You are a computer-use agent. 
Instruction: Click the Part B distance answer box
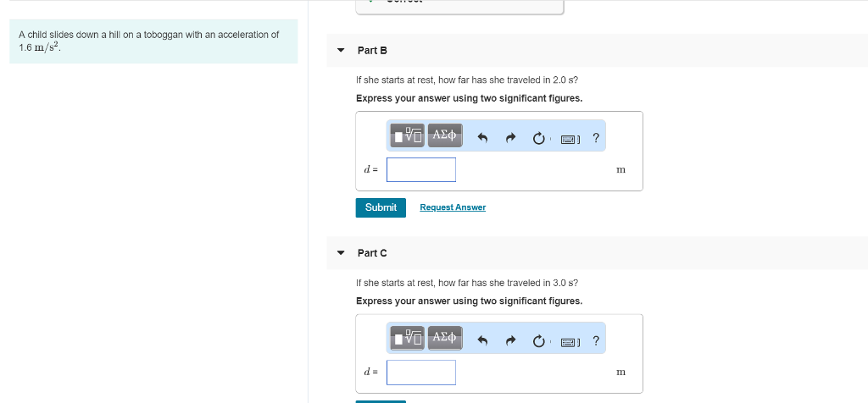(x=421, y=169)
